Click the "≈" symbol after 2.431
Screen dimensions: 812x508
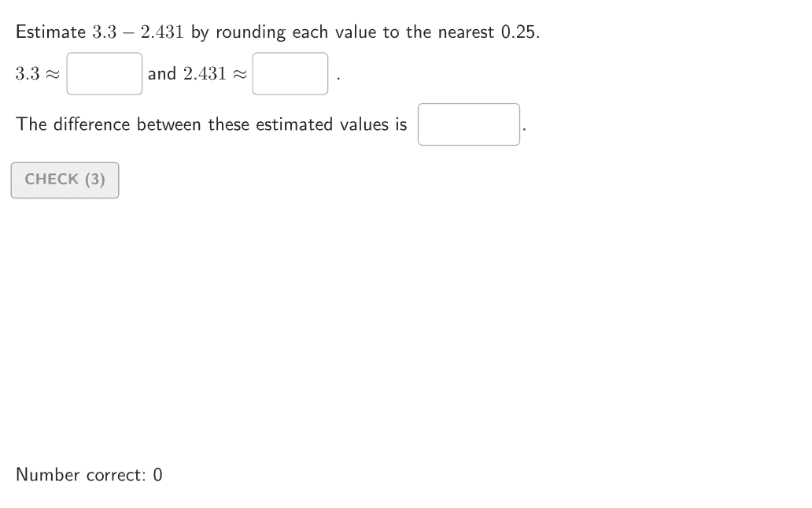tap(240, 74)
